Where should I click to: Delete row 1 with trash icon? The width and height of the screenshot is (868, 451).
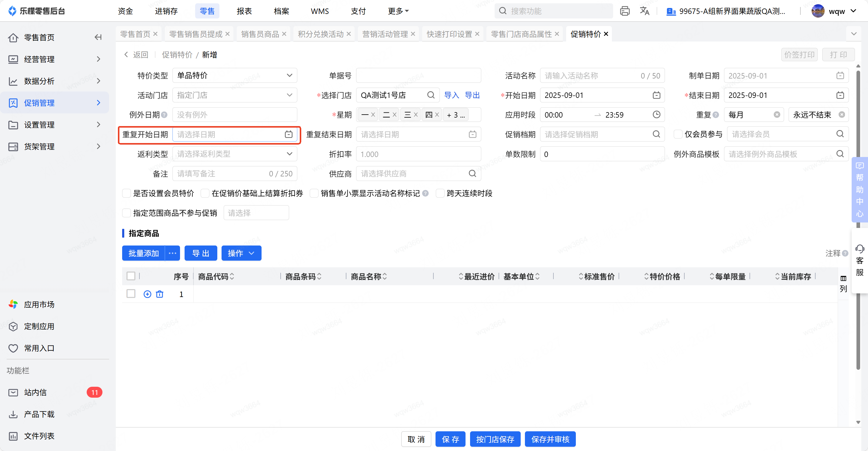[160, 294]
